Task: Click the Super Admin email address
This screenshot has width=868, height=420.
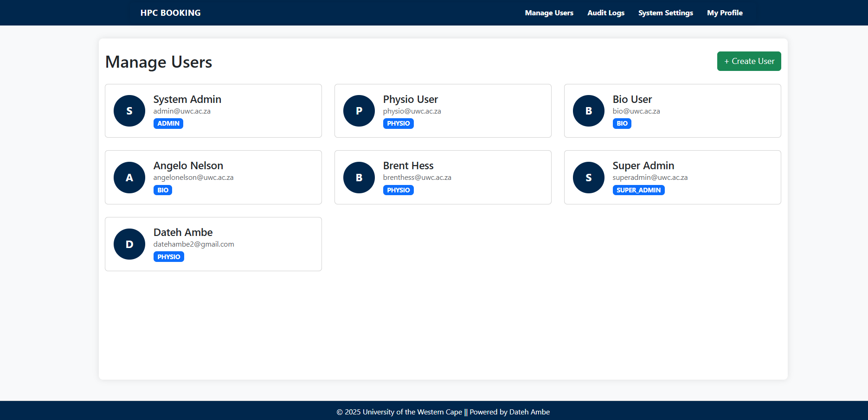Action: pyautogui.click(x=650, y=178)
